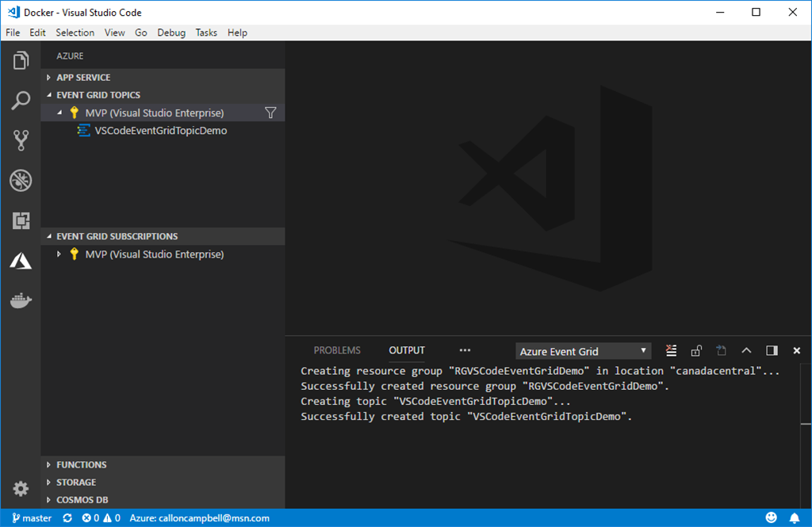Screen dimensions: 812x527
Task: Open the Debug menu
Action: (171, 32)
